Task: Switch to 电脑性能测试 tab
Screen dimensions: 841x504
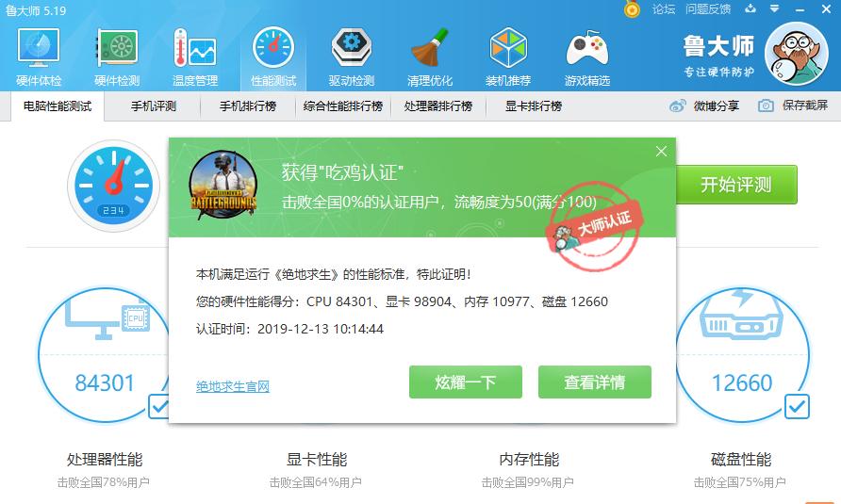Action: pos(58,106)
